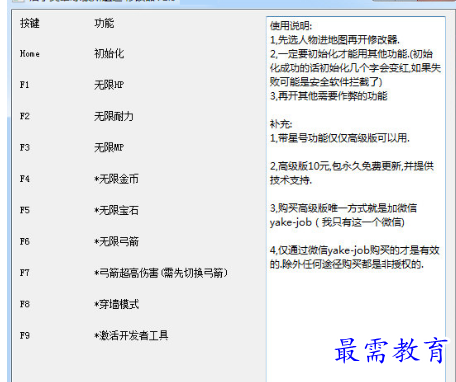Click the line 1,先选人物进地图再开修改器
Image resolution: width=456 pixels, height=382 pixels.
click(x=335, y=40)
